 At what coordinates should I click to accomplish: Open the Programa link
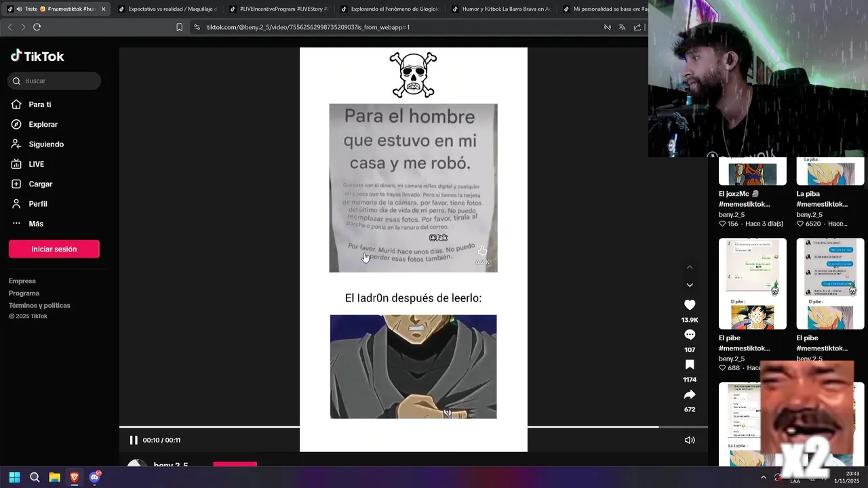pos(24,293)
